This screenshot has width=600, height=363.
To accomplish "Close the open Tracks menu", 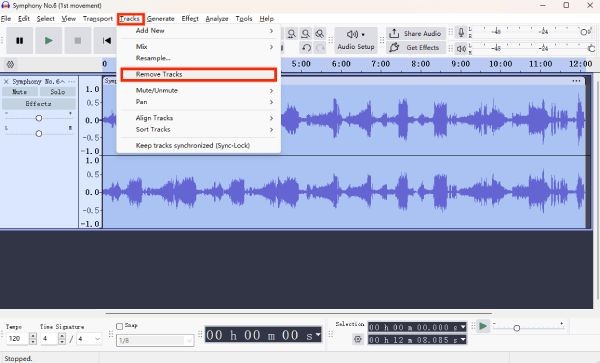I will click(130, 18).
